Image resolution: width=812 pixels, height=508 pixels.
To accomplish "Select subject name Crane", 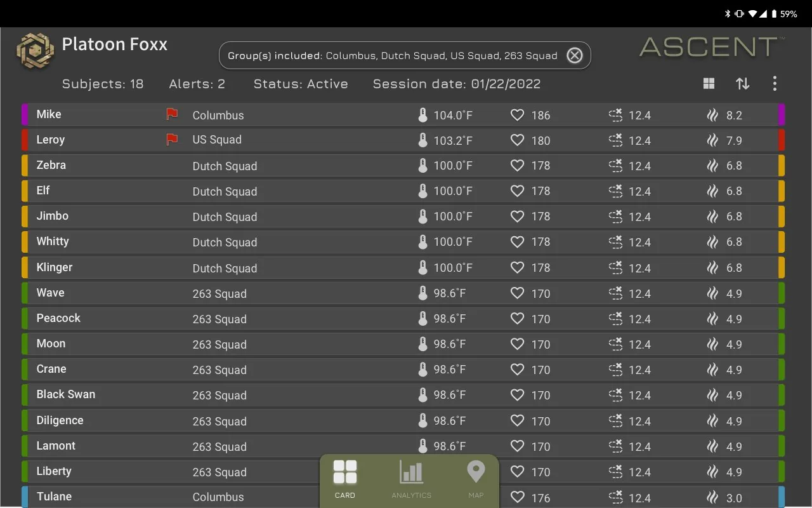I will 51,369.
